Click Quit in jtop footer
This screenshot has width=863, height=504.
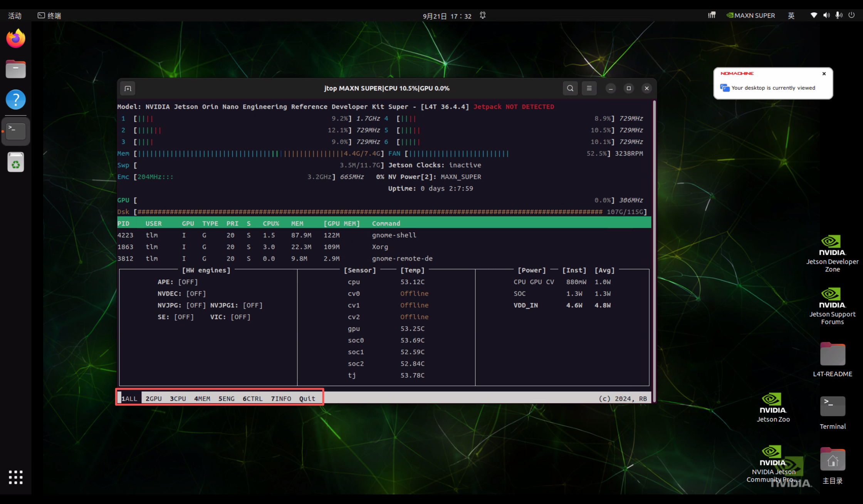tap(307, 399)
